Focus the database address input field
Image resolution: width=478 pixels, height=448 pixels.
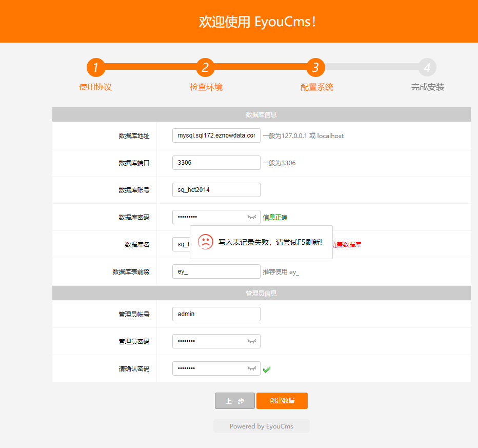(216, 135)
